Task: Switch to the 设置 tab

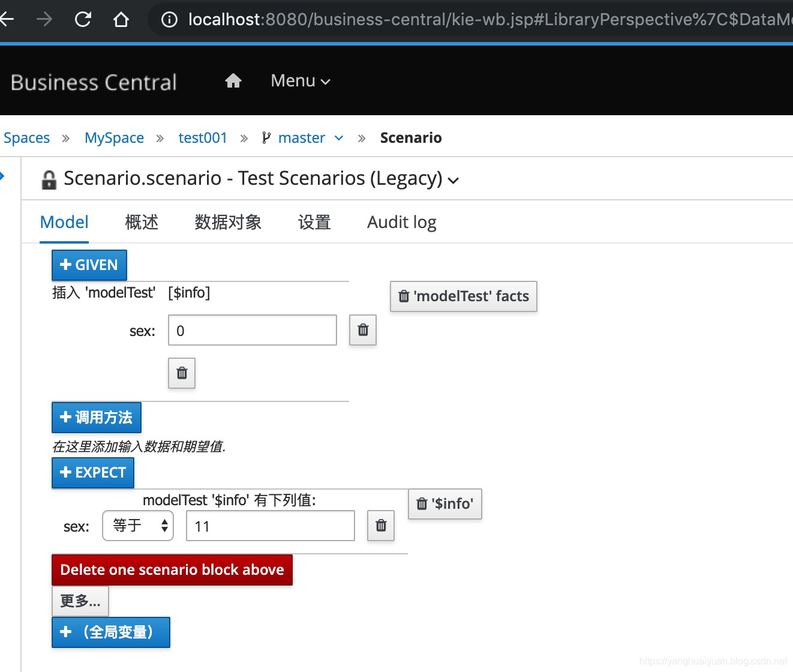Action: point(314,222)
